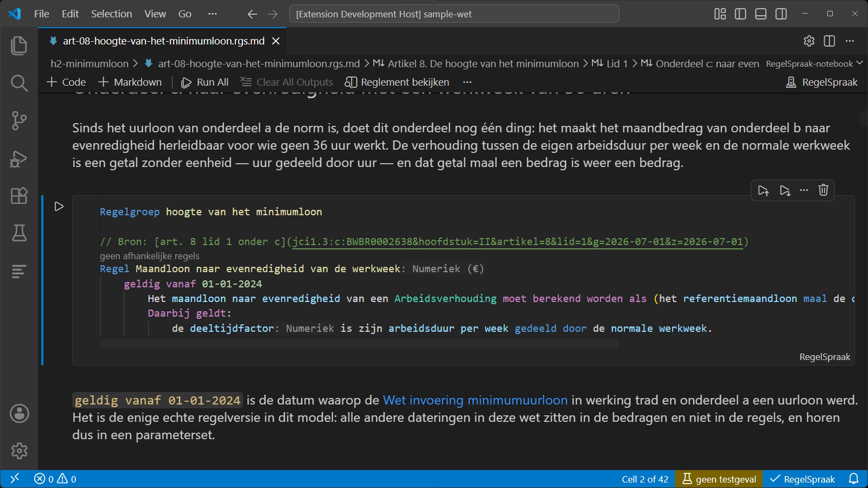Click RegelSpraak checkmark status item
Screen dimensions: 868x488
pos(802,479)
